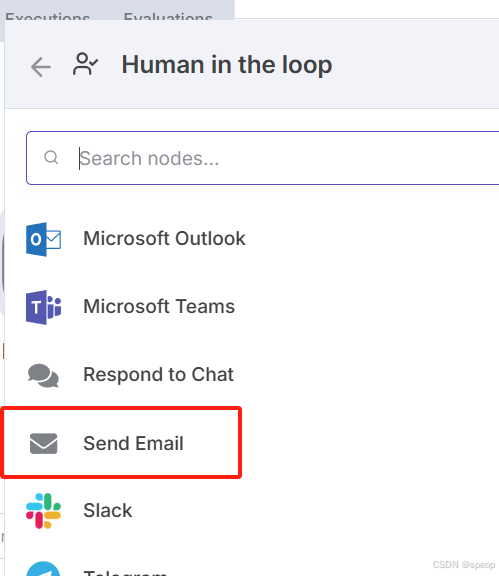Click the Microsoft Teams icon

click(x=43, y=307)
